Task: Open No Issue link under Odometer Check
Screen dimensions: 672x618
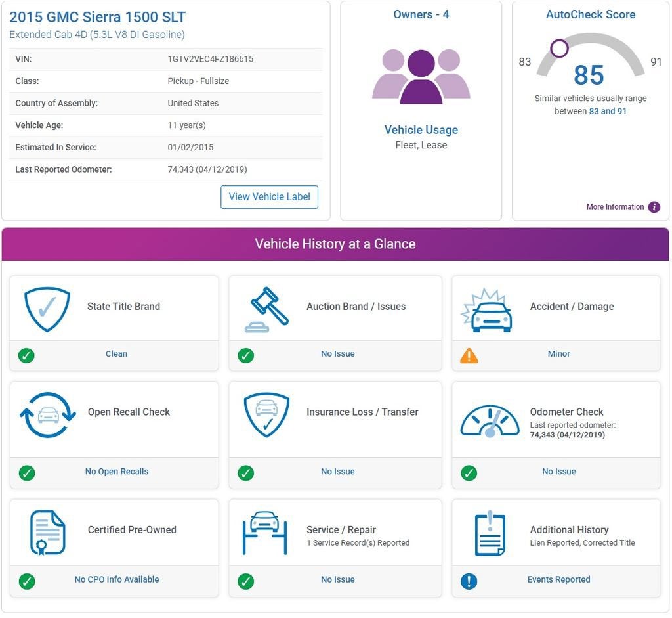Action: [x=559, y=472]
